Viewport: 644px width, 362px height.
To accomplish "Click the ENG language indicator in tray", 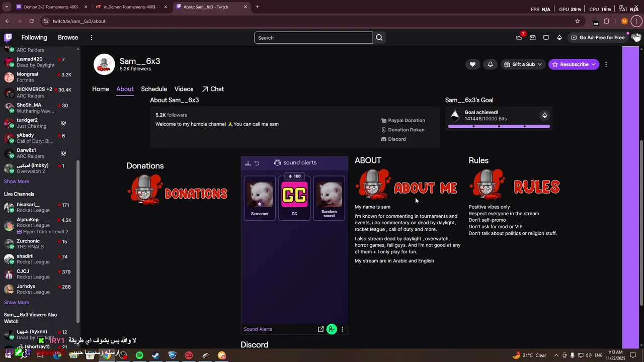I will pos(598,355).
